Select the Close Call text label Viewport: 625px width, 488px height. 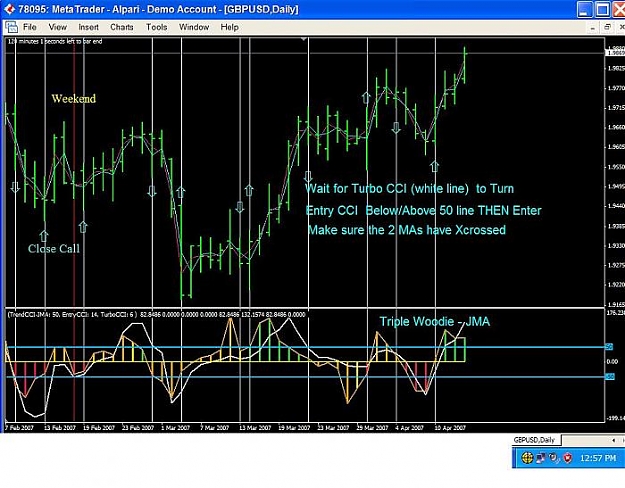(54, 249)
